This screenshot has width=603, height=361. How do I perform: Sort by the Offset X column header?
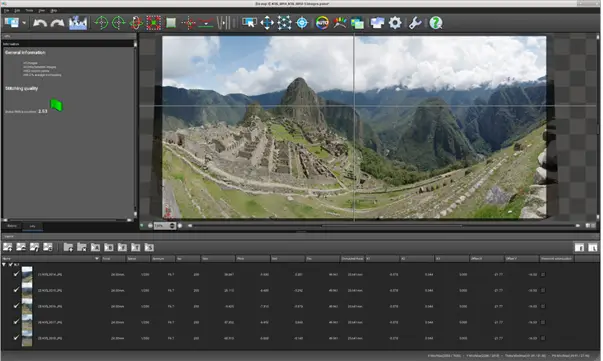point(486,259)
